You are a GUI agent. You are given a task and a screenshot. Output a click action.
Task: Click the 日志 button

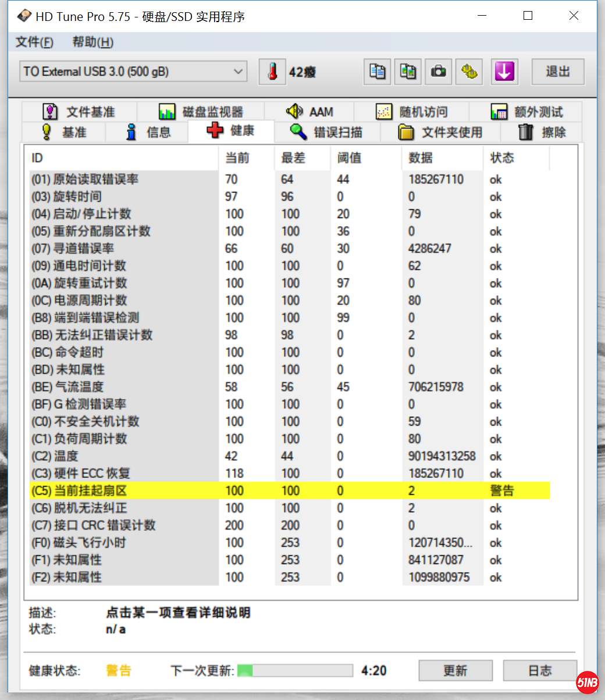click(x=539, y=670)
